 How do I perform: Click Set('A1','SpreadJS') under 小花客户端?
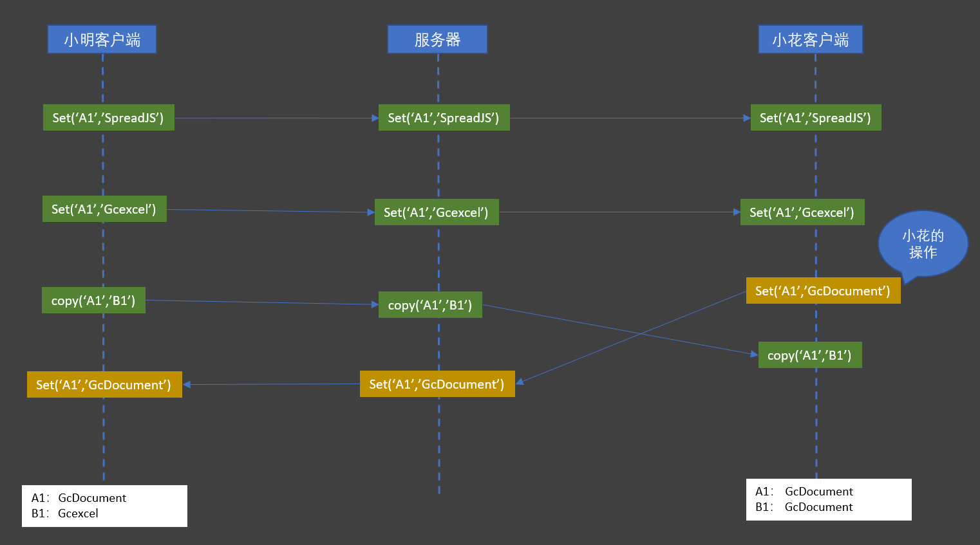pos(816,118)
